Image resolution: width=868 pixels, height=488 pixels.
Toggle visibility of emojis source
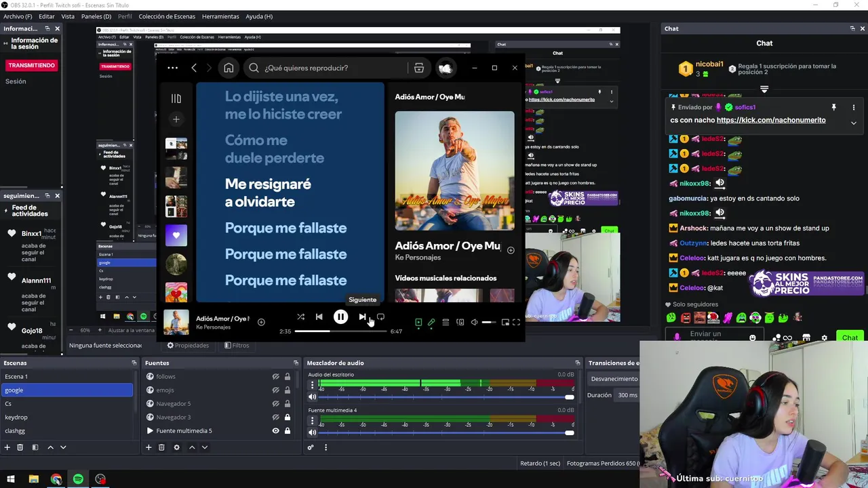pos(275,390)
